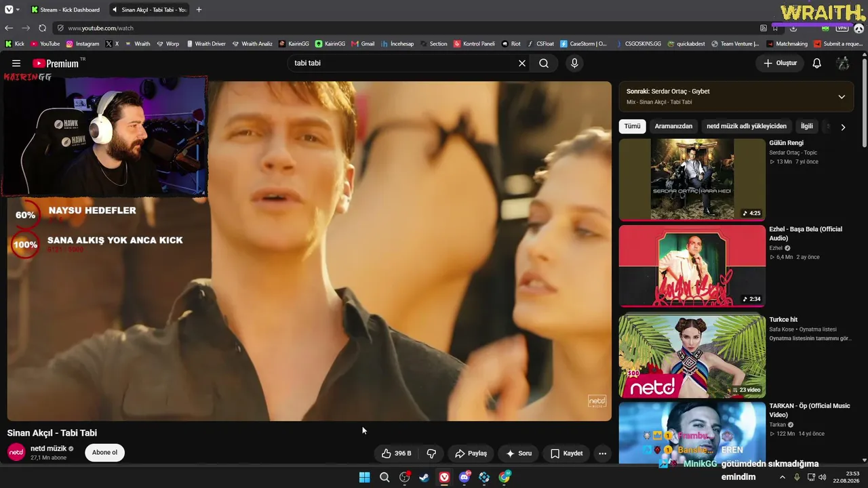Screen dimensions: 868x488
Task: Open netd müzik channel avatar
Action: coord(16,452)
